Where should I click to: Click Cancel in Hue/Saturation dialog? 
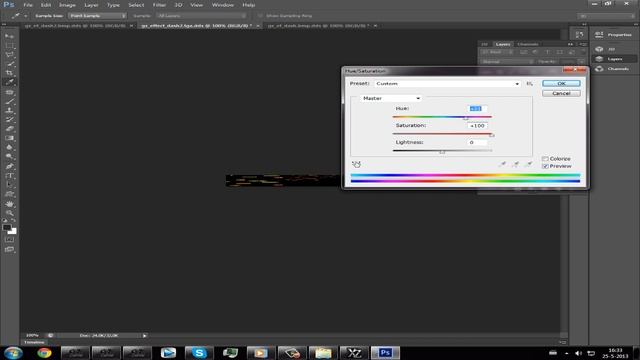tap(561, 93)
